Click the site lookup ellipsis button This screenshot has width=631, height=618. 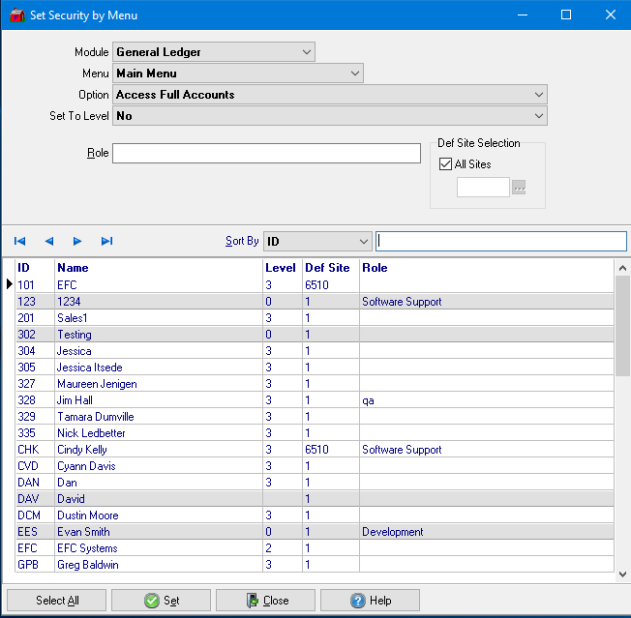518,187
